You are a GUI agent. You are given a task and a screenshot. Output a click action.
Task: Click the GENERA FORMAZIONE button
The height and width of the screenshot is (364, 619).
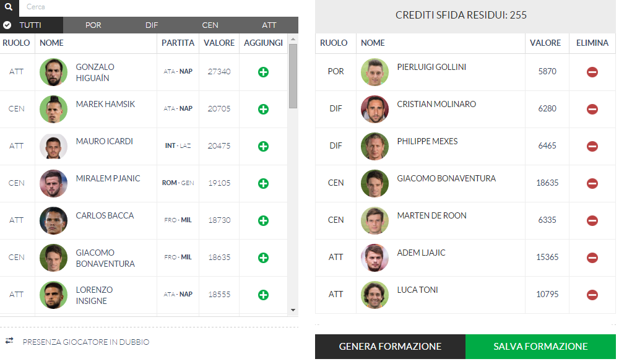(390, 346)
